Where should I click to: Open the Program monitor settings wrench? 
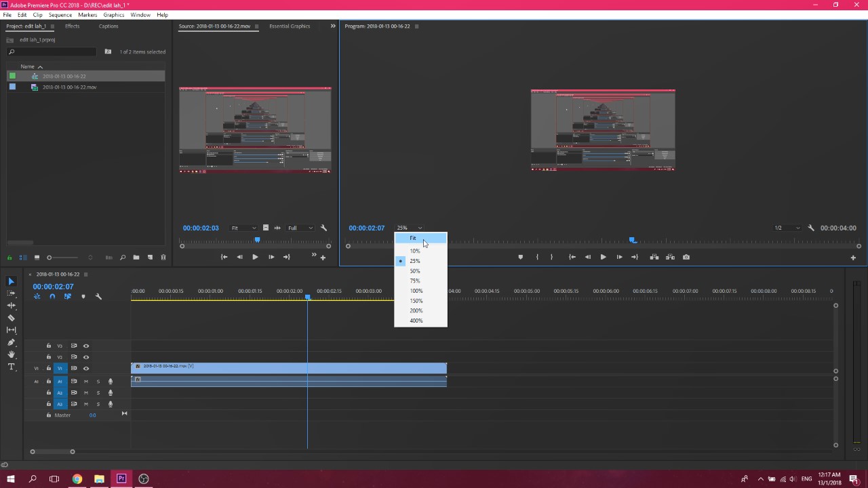(x=811, y=228)
